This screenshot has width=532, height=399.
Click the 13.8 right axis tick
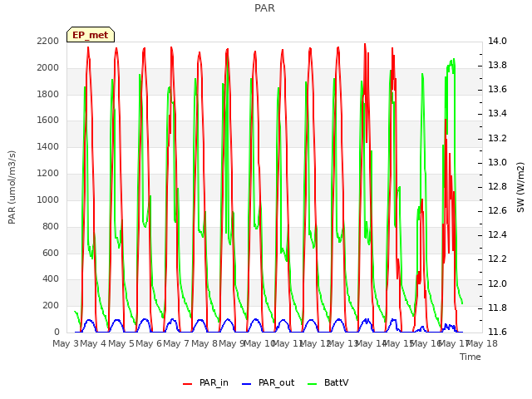point(497,65)
